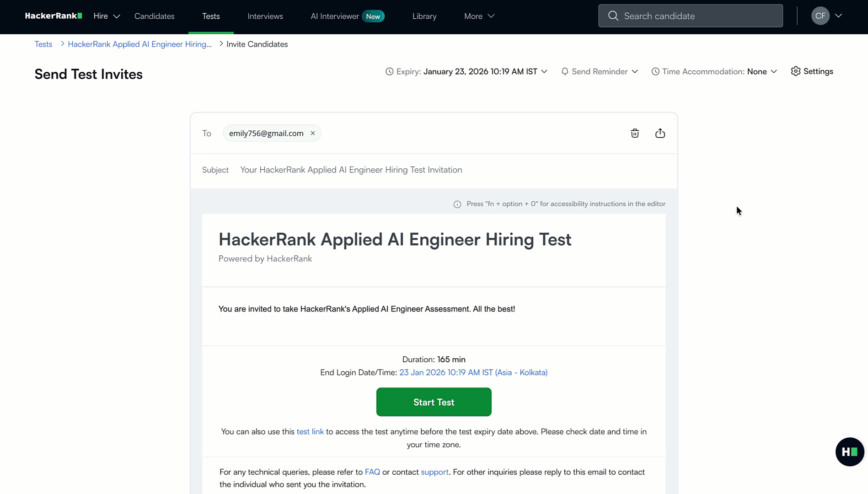Click the CF profile avatar
The height and width of the screenshot is (494, 868).
coord(820,16)
